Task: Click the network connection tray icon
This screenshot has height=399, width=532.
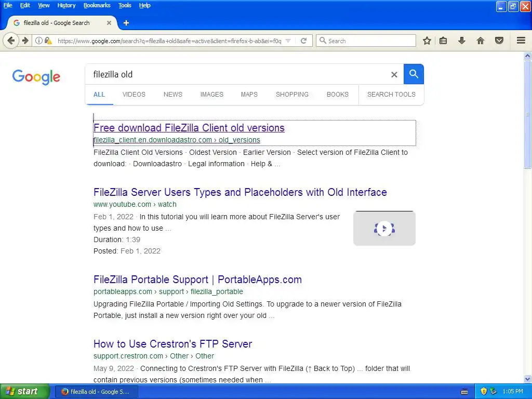Action: pyautogui.click(x=494, y=391)
